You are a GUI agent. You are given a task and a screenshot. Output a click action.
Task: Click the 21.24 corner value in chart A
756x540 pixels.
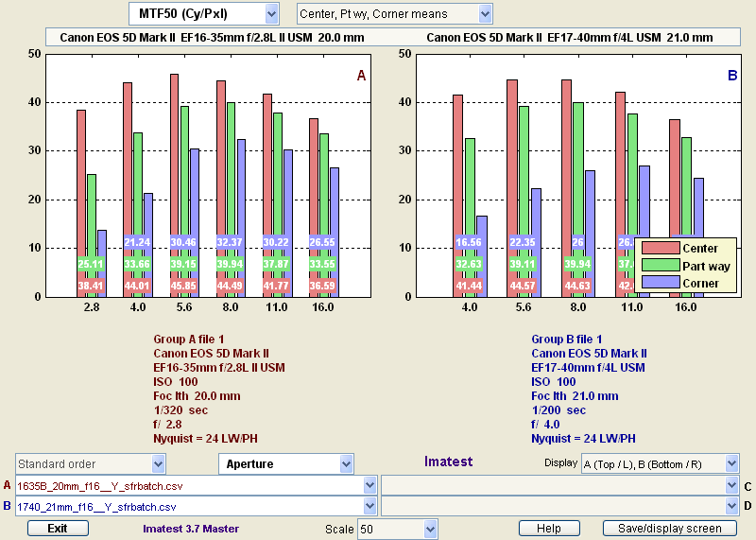pyautogui.click(x=137, y=242)
